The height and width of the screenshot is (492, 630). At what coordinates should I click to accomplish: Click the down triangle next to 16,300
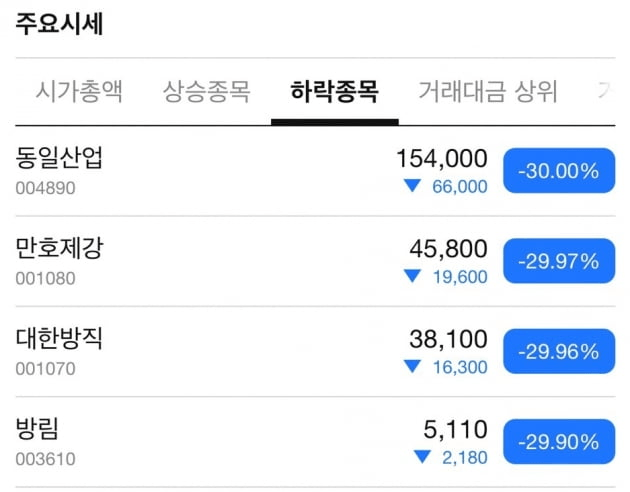[412, 367]
